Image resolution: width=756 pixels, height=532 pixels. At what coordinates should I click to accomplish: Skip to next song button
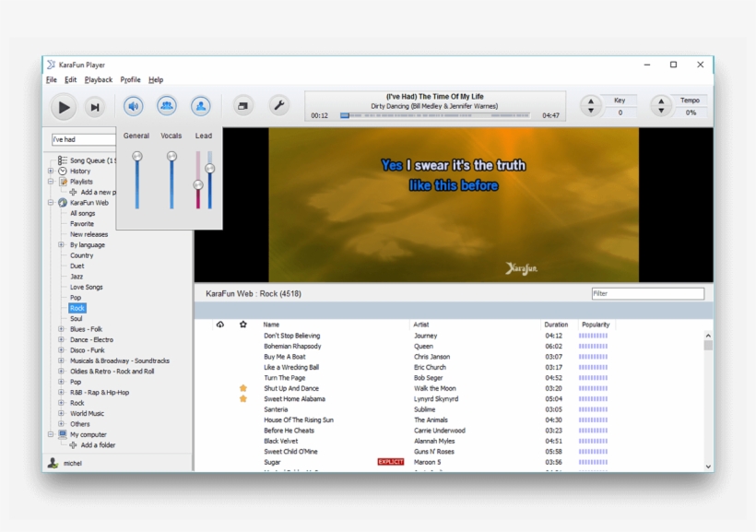coord(95,107)
